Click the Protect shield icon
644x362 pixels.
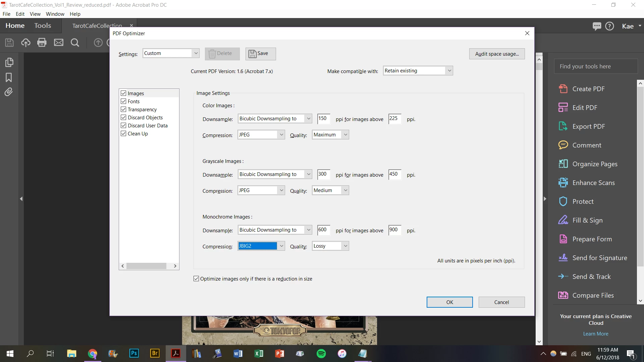[x=563, y=201]
